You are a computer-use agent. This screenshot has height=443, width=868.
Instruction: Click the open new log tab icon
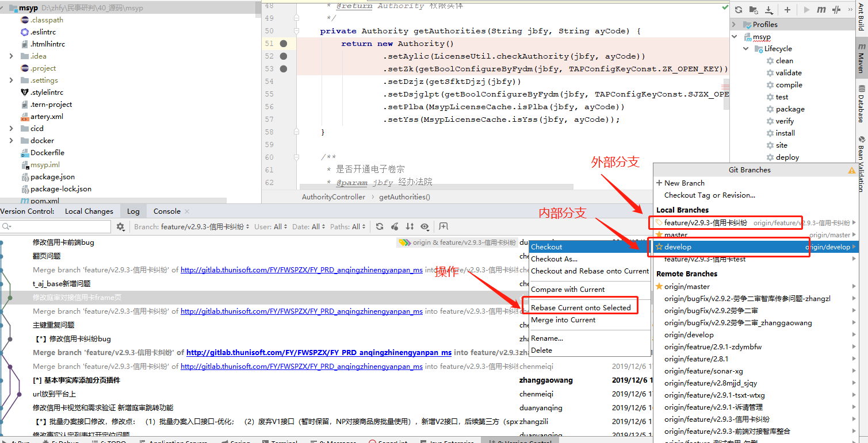tap(443, 227)
